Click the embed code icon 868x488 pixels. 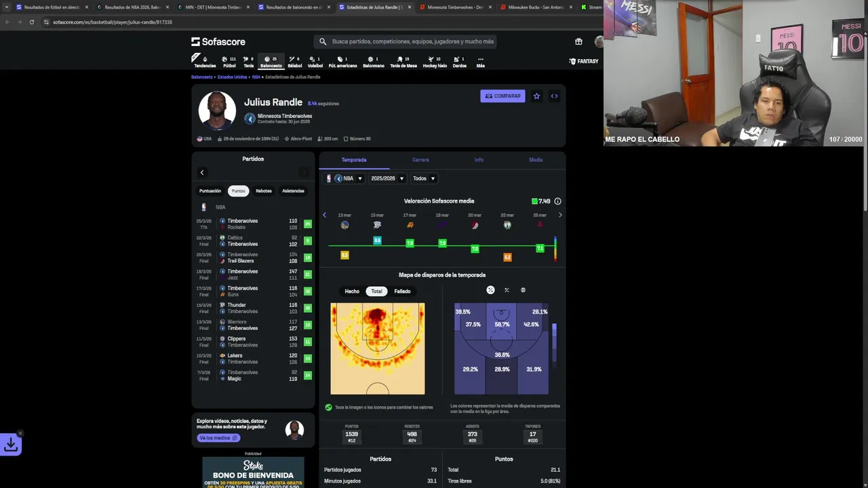tap(554, 96)
